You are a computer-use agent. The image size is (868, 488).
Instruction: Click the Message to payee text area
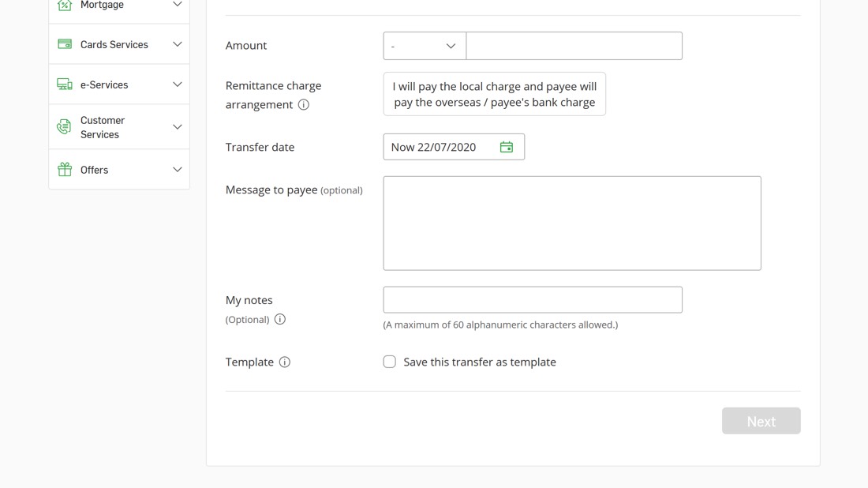coord(572,223)
